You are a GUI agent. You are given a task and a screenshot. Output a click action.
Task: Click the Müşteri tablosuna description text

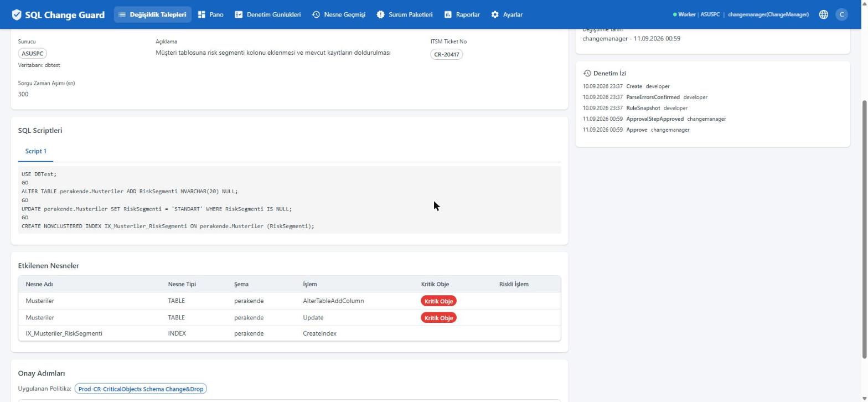pyautogui.click(x=273, y=53)
